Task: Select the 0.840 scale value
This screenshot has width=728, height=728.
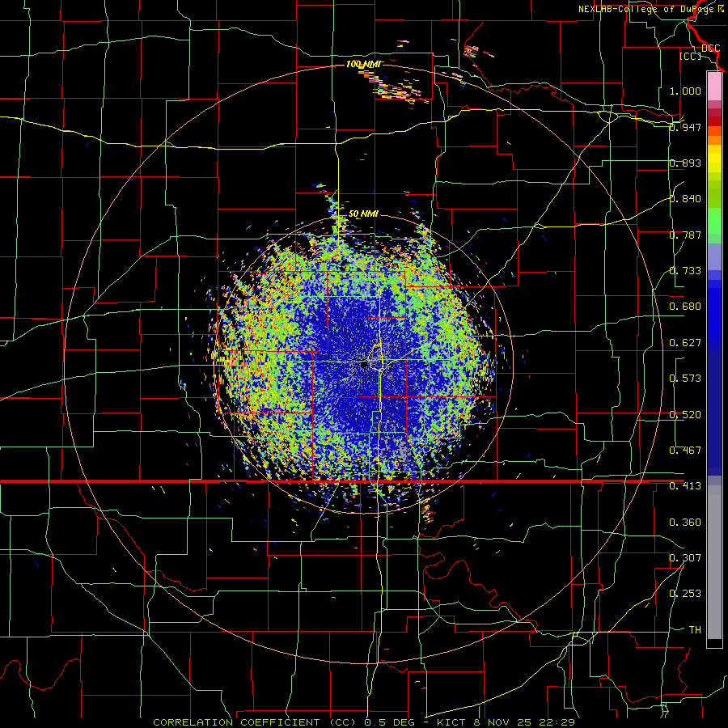Action: point(685,199)
